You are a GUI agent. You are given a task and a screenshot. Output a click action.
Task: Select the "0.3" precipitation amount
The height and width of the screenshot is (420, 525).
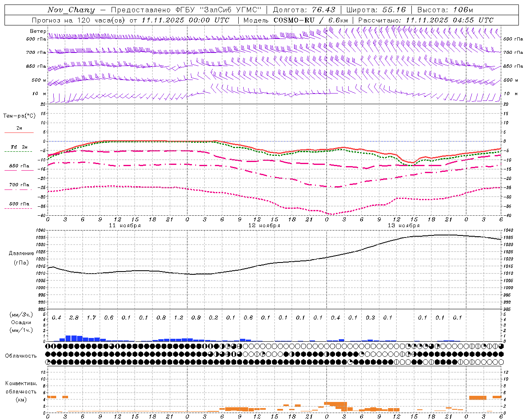[370, 318]
